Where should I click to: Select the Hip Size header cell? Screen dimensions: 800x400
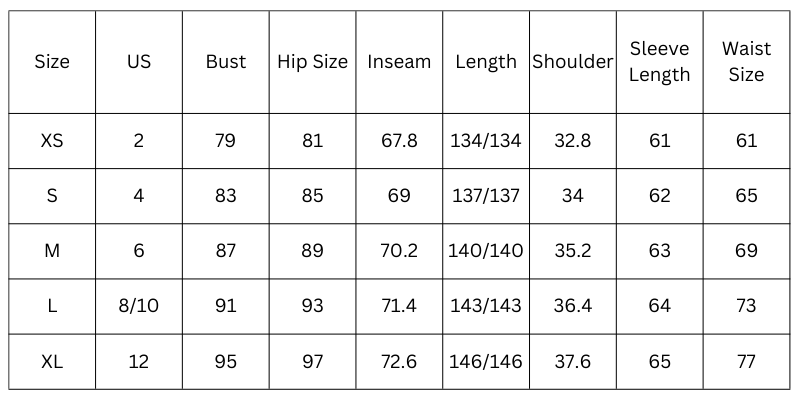pos(312,62)
